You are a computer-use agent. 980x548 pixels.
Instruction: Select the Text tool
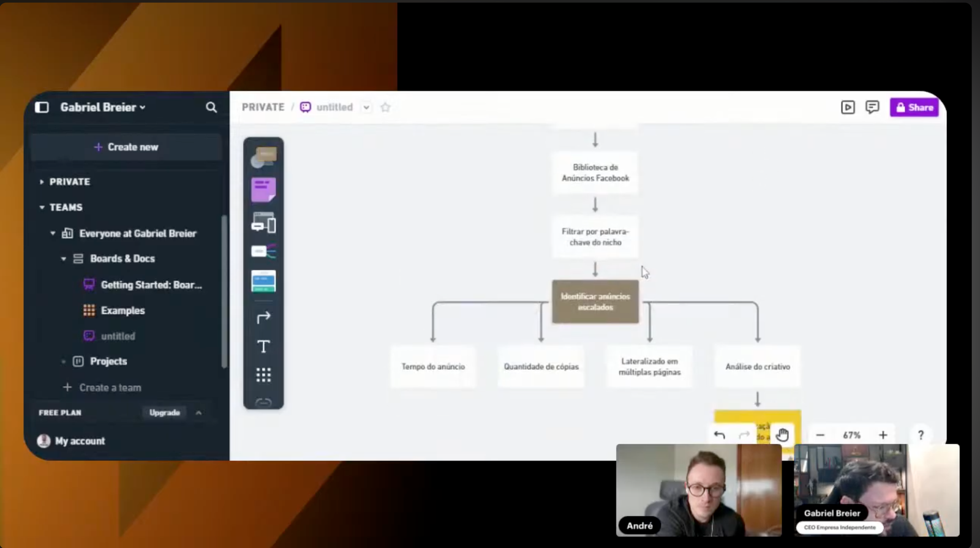point(263,347)
